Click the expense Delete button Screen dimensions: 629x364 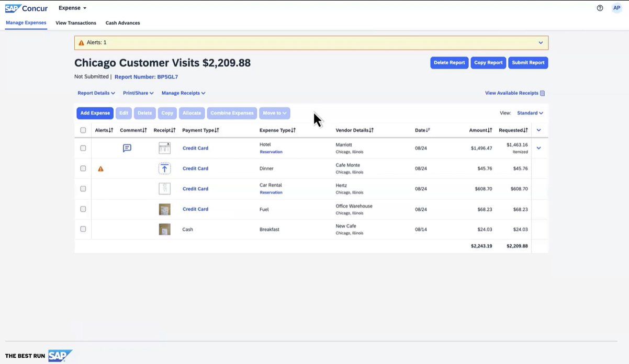coord(145,113)
